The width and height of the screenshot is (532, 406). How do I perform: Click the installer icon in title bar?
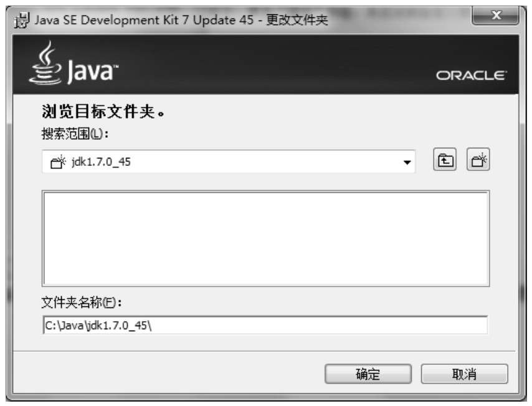pyautogui.click(x=22, y=21)
